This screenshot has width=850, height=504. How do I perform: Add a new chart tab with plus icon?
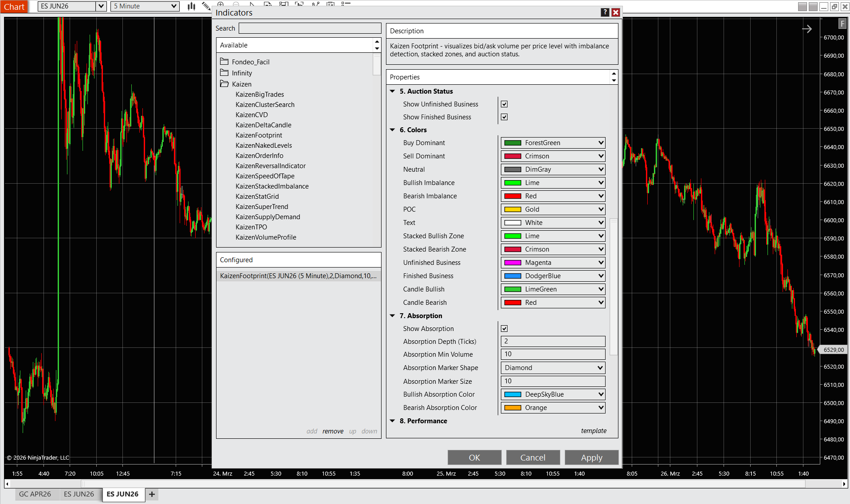(x=152, y=494)
